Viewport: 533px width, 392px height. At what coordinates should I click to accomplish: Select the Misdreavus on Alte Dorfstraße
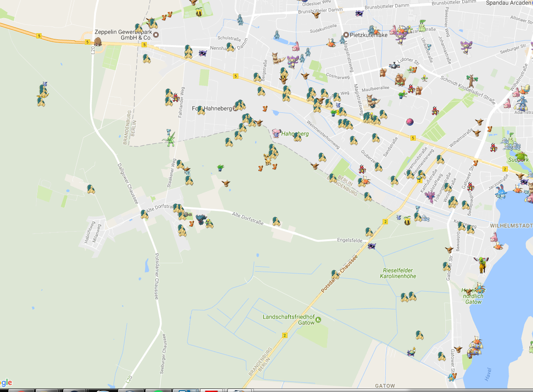201,219
